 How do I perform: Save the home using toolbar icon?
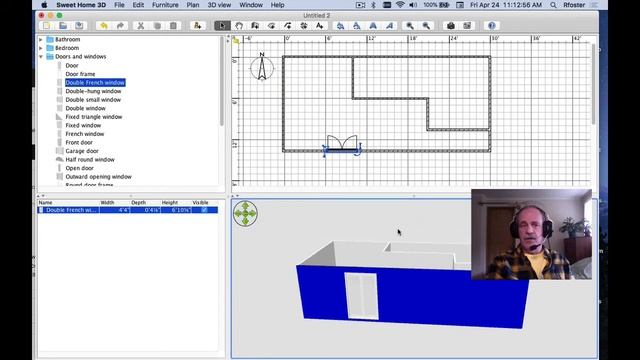click(x=79, y=26)
